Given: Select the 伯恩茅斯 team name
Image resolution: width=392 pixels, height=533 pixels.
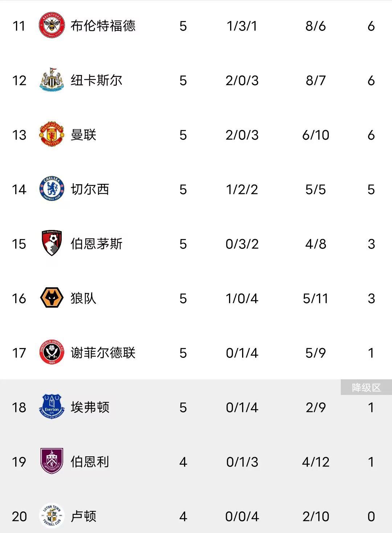Looking at the screenshot, I should click(x=97, y=244).
